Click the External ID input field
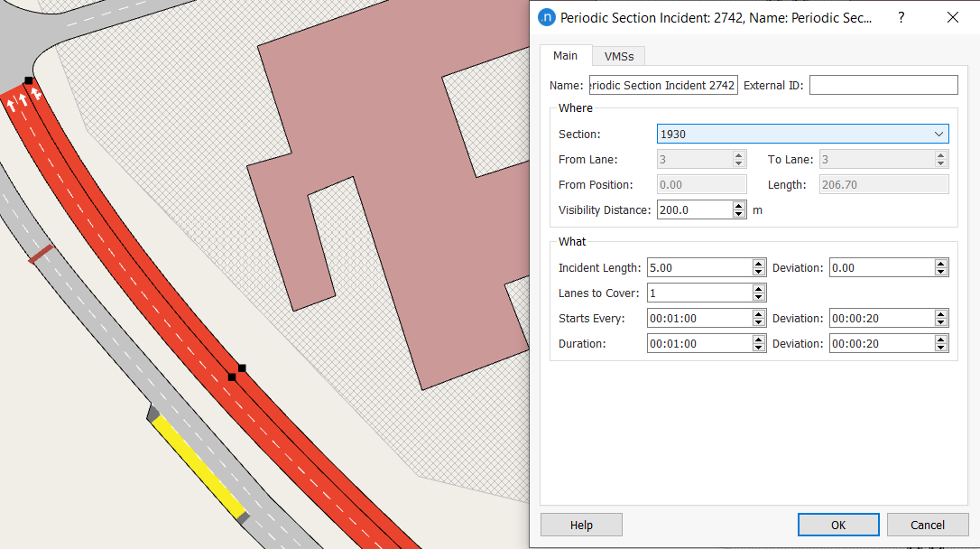The height and width of the screenshot is (549, 980). pos(883,85)
